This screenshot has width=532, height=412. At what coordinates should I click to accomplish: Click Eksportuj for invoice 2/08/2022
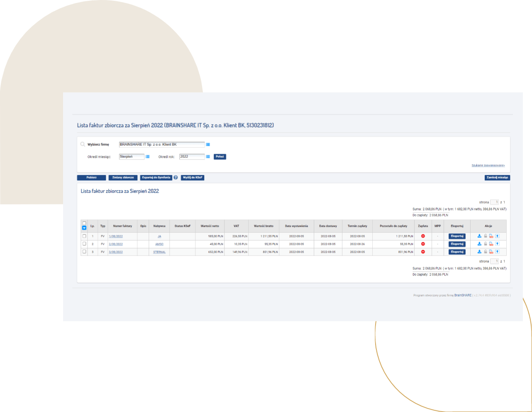(457, 244)
